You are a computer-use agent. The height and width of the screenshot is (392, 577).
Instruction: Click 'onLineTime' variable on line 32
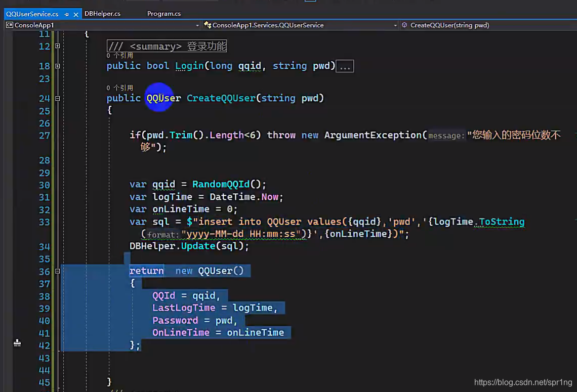point(181,209)
